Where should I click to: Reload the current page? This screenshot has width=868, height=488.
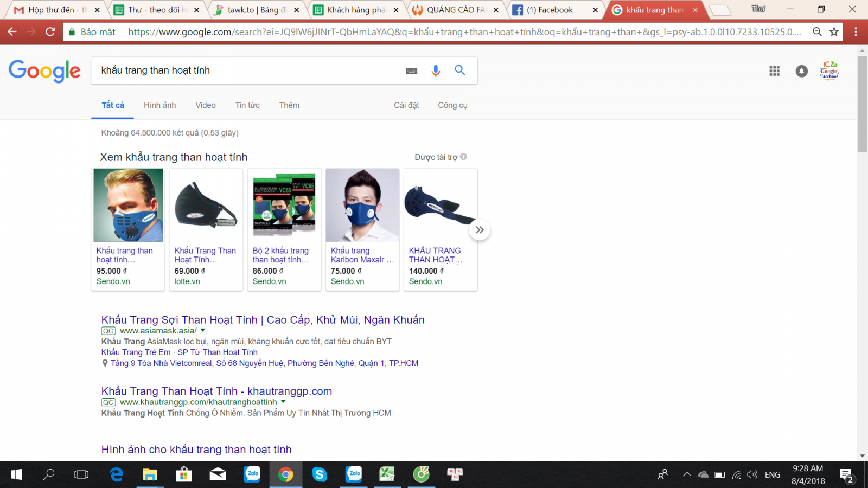pyautogui.click(x=50, y=32)
